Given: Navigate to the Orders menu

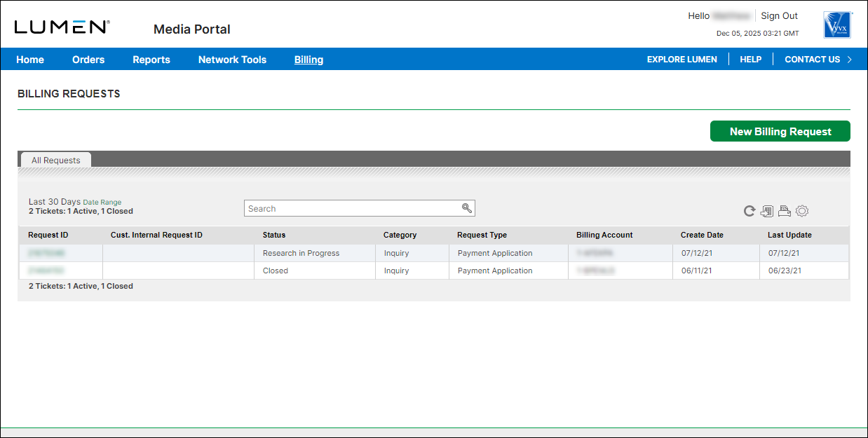Looking at the screenshot, I should click(x=88, y=60).
